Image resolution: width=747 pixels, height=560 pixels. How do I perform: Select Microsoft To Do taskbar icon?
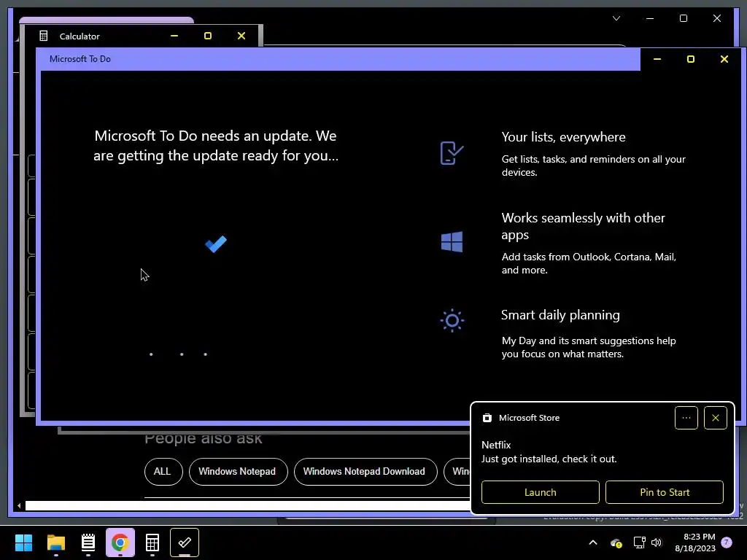pos(185,542)
